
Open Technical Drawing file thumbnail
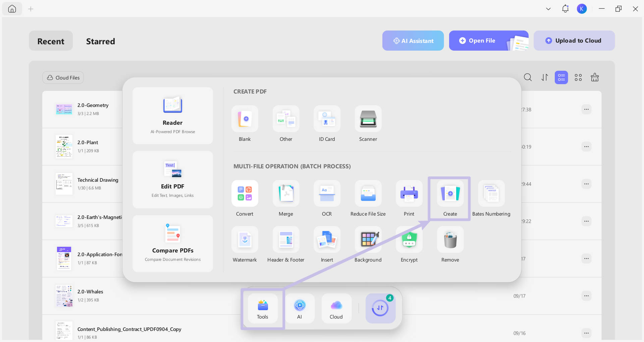[64, 184]
